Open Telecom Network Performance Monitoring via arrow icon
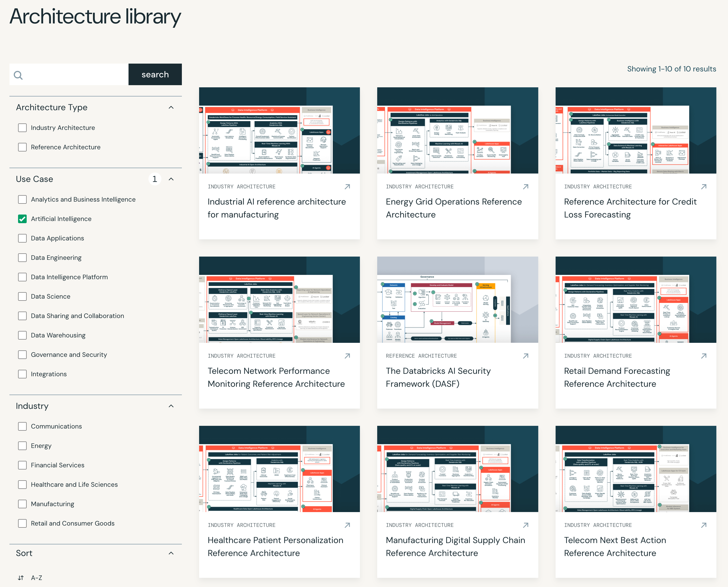The image size is (728, 587). pyautogui.click(x=348, y=356)
